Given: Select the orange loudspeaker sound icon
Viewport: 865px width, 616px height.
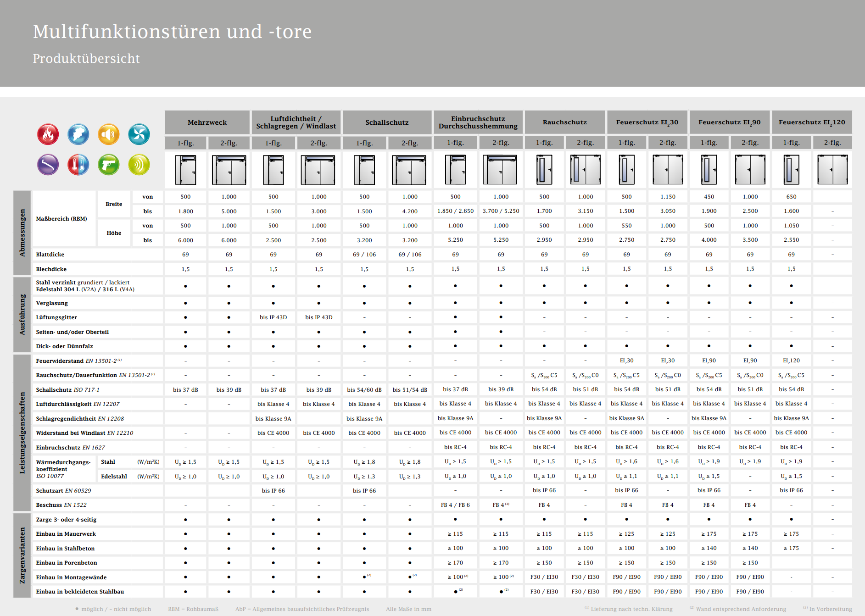Looking at the screenshot, I should point(109,134).
